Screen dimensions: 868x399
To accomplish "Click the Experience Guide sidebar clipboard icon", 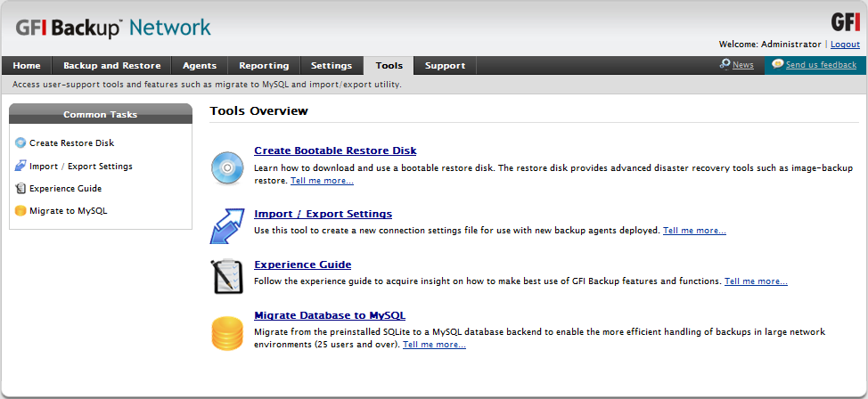I will tap(20, 188).
